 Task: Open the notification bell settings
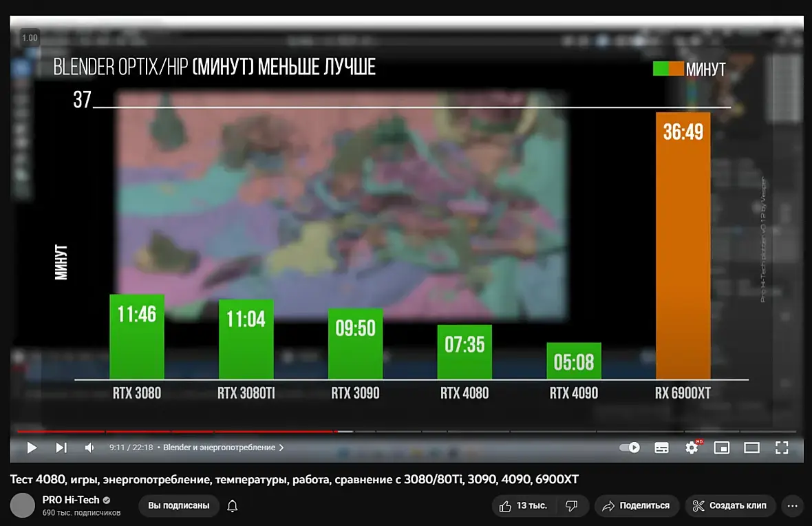(233, 506)
